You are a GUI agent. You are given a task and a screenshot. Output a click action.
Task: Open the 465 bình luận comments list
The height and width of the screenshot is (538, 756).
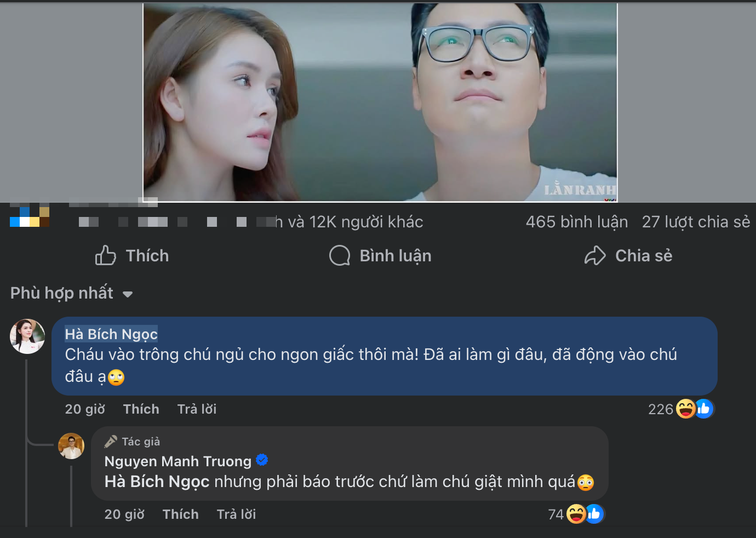[577, 221]
